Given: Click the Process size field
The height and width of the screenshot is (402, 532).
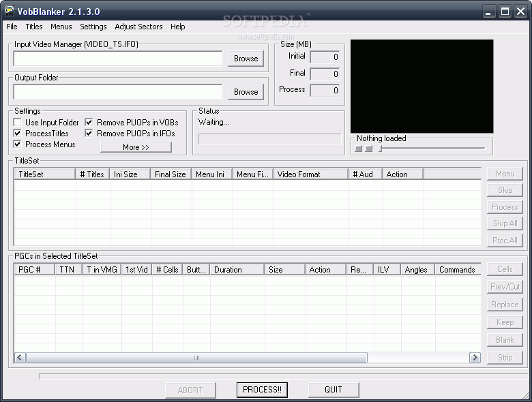Looking at the screenshot, I should (325, 91).
